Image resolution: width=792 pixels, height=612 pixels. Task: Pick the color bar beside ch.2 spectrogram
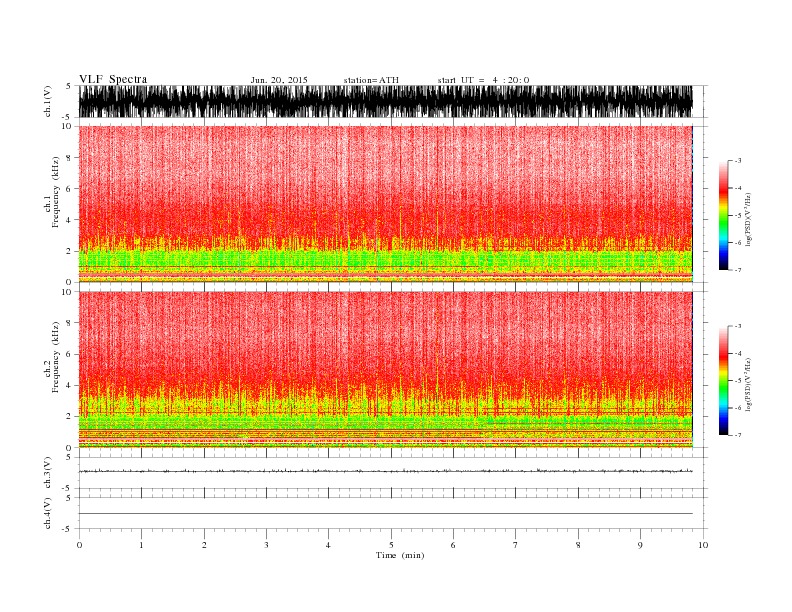click(723, 380)
